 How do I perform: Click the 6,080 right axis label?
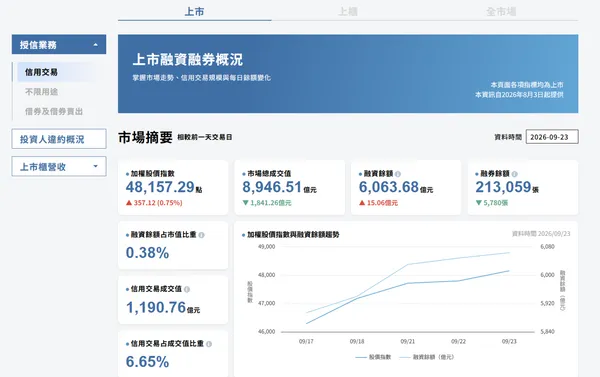pos(547,247)
